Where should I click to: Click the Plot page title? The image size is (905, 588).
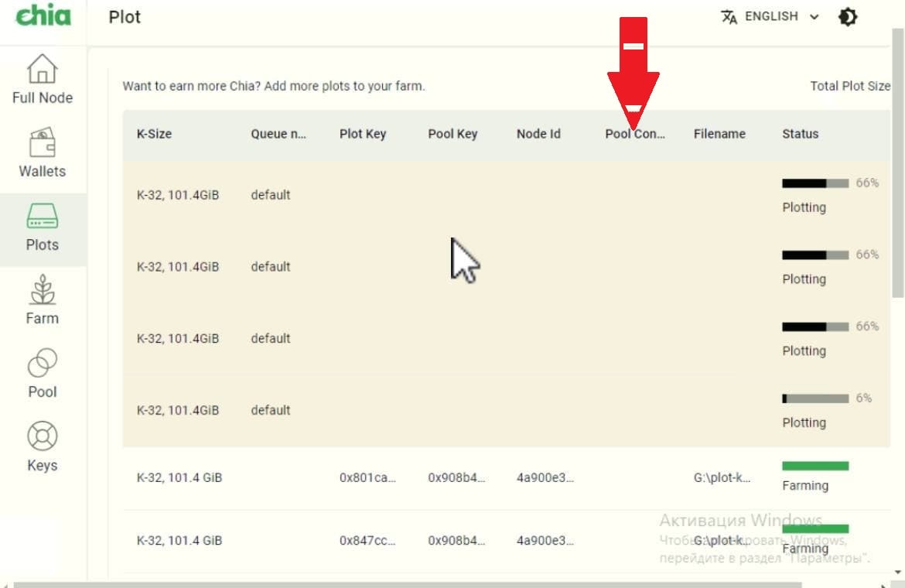(125, 17)
